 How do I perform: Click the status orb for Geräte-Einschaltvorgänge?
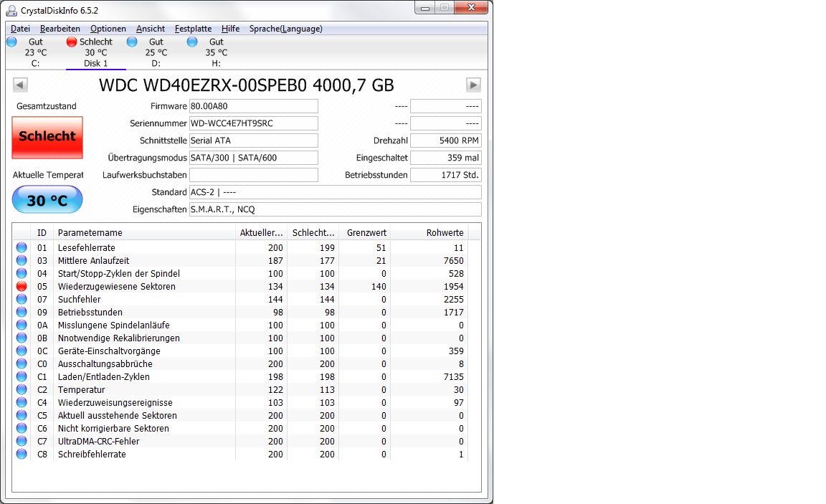(x=22, y=351)
